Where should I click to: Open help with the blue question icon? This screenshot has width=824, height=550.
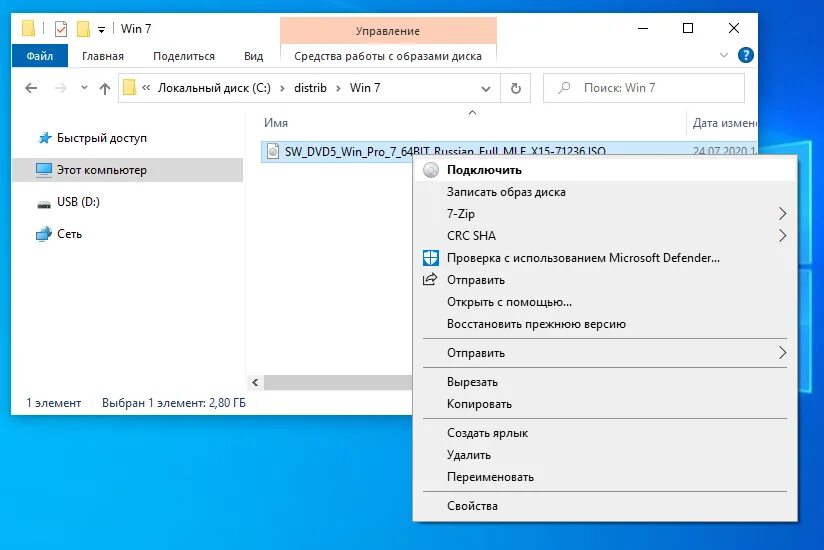(745, 55)
